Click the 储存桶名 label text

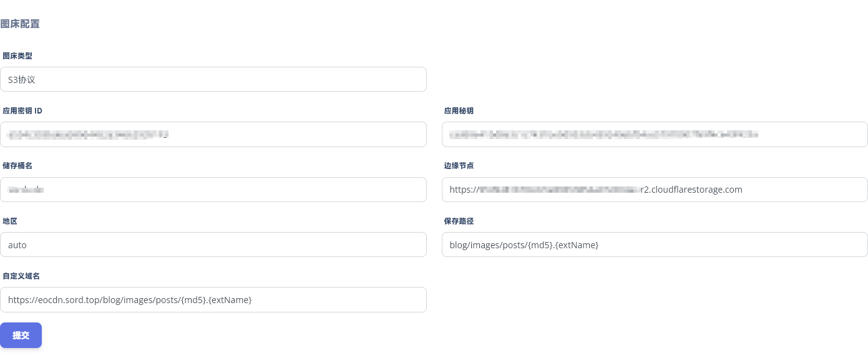[17, 166]
